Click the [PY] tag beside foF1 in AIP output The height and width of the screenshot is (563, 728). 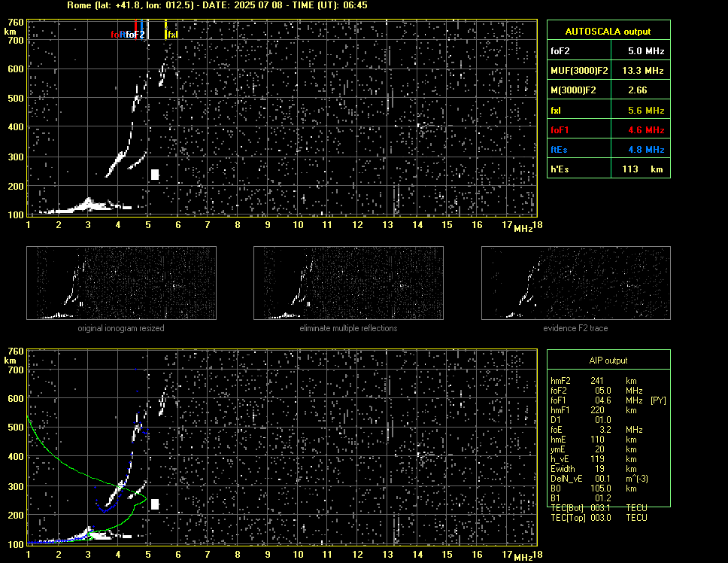pos(658,400)
